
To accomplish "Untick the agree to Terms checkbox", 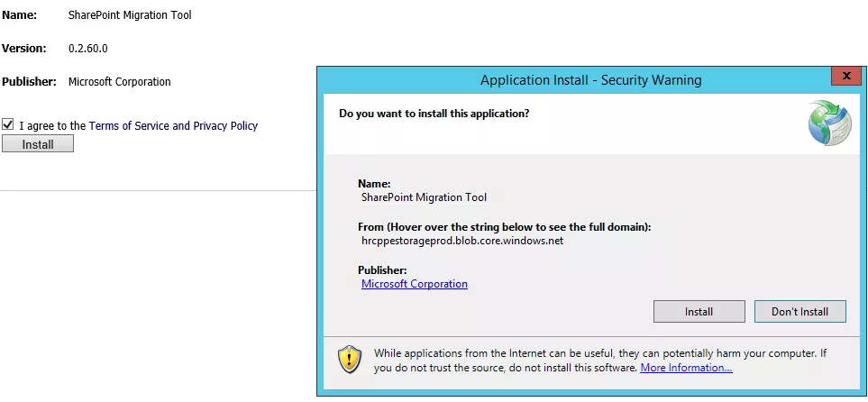I will pyautogui.click(x=8, y=124).
